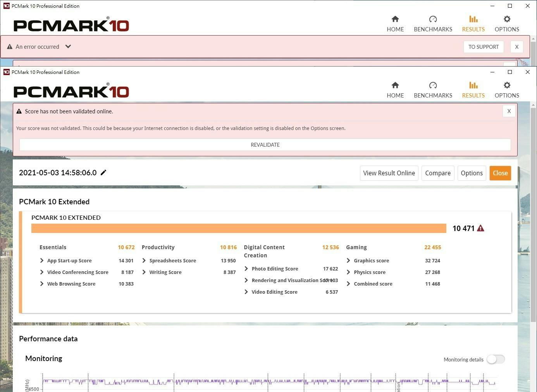537x392 pixels.
Task: Click the Essentials score 10 672
Action: coord(126,247)
